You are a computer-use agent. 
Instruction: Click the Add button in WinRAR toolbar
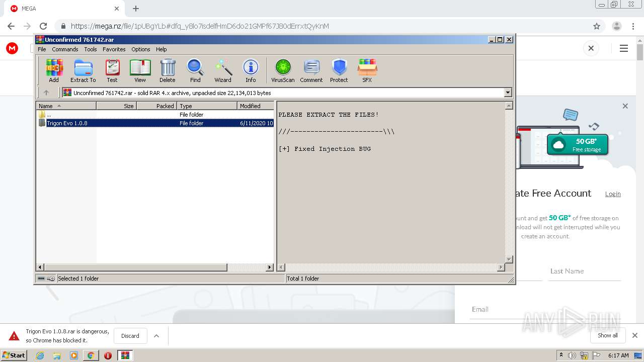54,71
